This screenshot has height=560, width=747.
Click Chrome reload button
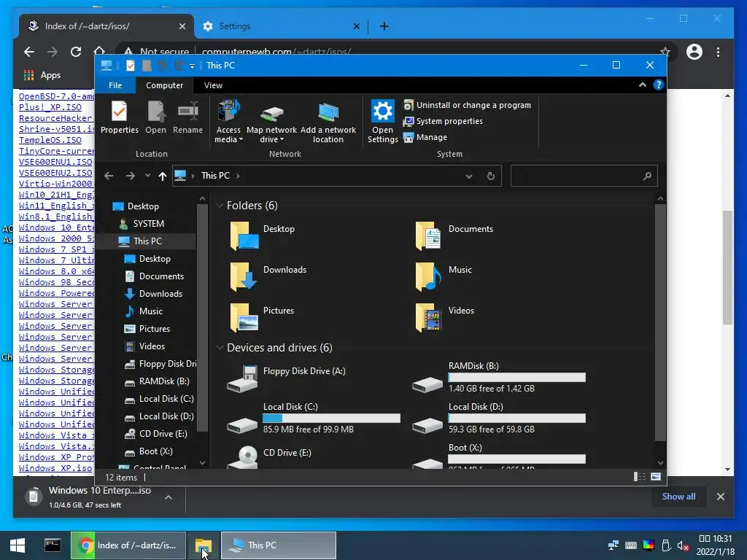coord(76,52)
